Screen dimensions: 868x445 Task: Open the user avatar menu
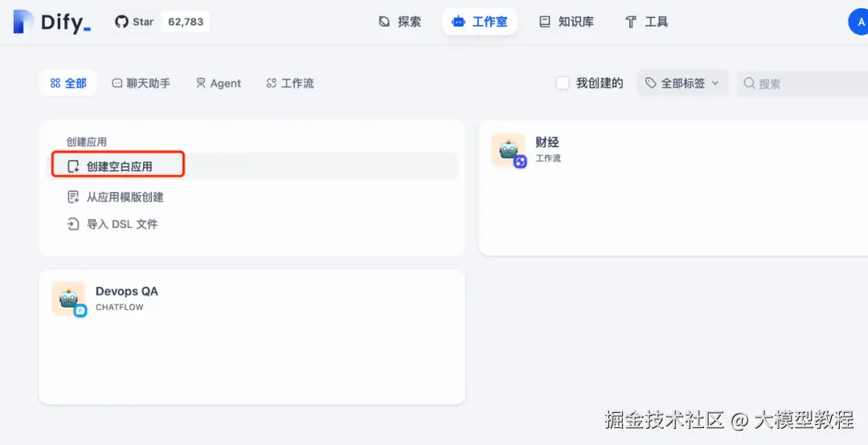tap(859, 22)
